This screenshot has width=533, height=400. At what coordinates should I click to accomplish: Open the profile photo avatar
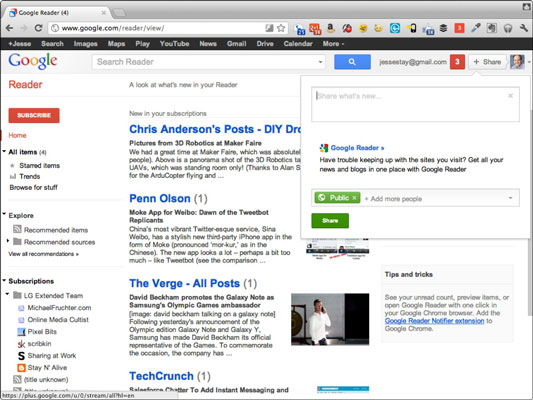tap(517, 62)
